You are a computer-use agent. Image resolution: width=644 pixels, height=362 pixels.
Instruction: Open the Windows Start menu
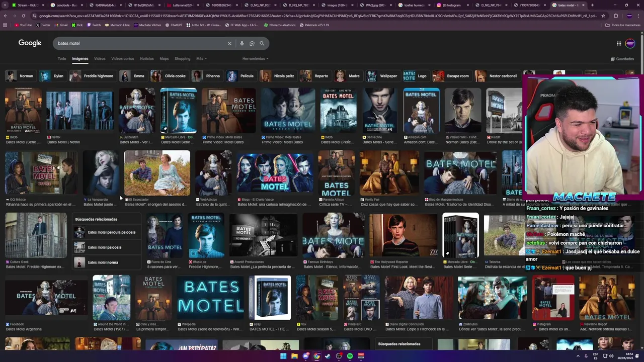click(x=283, y=356)
